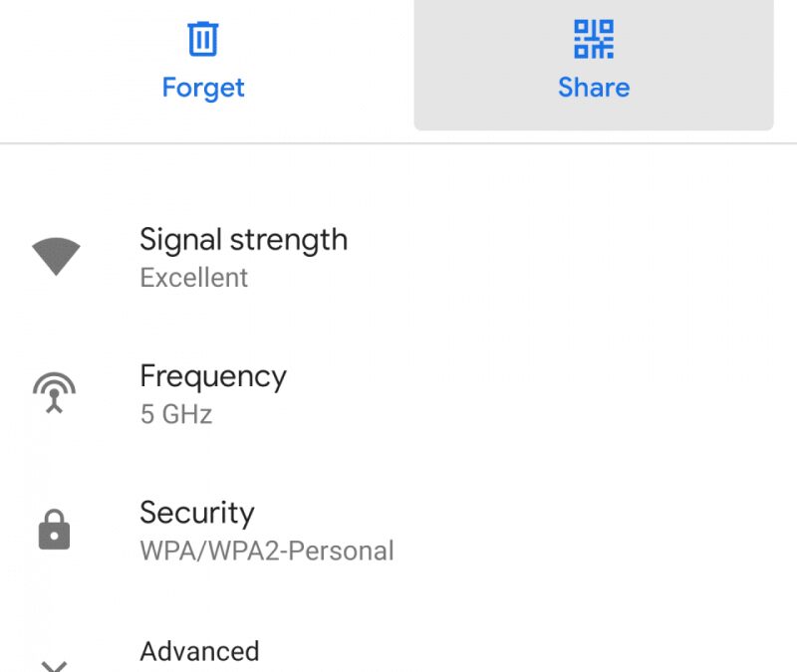Image resolution: width=797 pixels, height=672 pixels.
Task: Click the Frequency antenna icon
Action: coord(55,392)
